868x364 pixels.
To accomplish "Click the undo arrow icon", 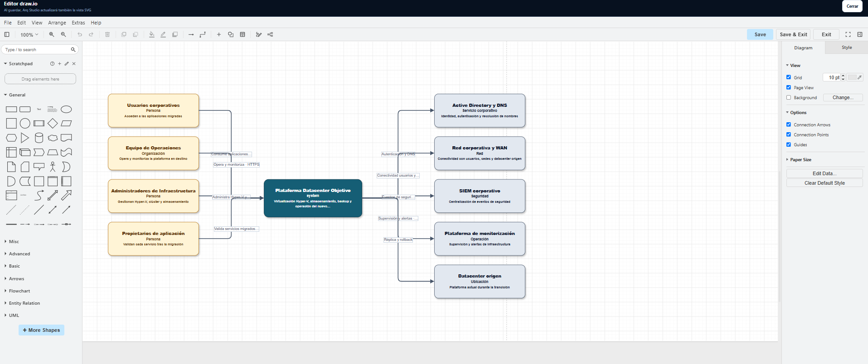I will point(80,34).
